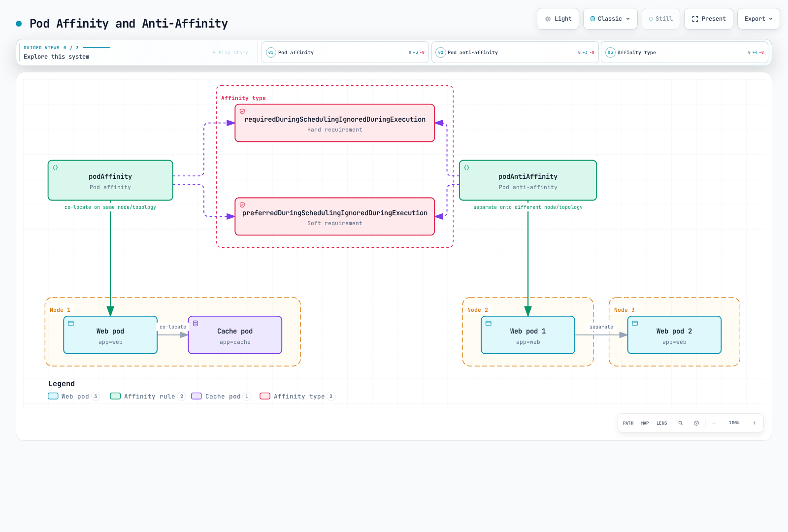Click database icon on Cache pod

pos(196,323)
